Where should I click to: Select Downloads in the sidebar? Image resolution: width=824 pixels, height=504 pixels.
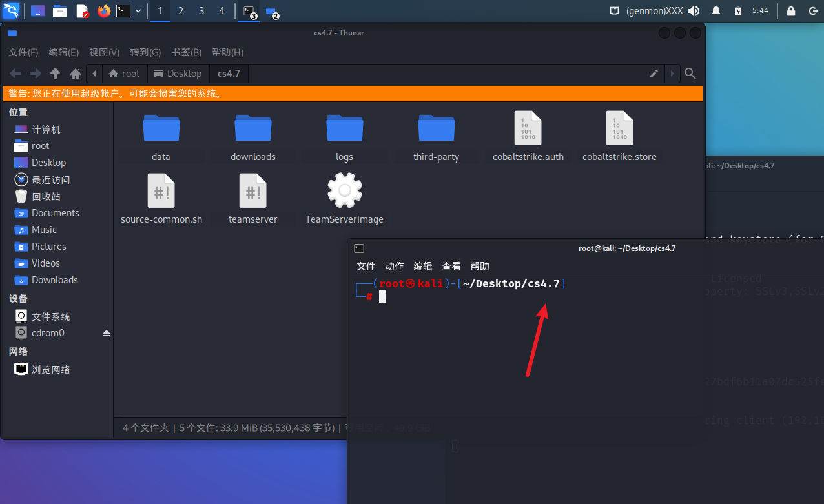click(54, 280)
